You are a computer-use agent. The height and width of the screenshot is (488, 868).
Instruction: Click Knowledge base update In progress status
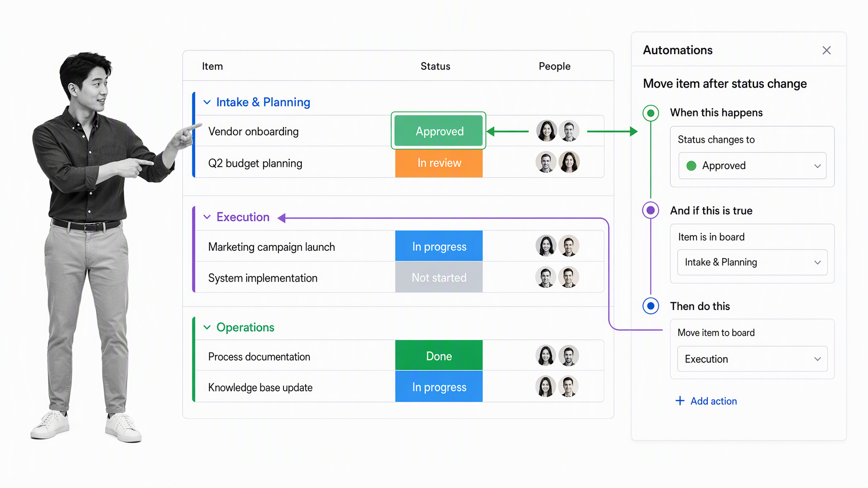[438, 387]
